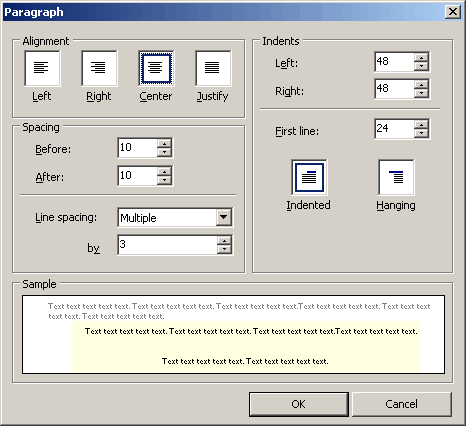This screenshot has width=466, height=426.
Task: Click the 'Indented' label text
Action: pyautogui.click(x=308, y=205)
